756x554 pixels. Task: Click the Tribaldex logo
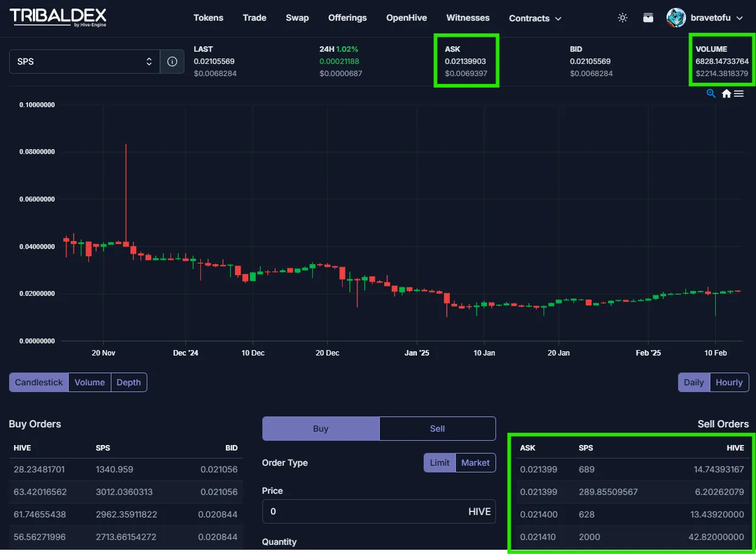pos(58,18)
